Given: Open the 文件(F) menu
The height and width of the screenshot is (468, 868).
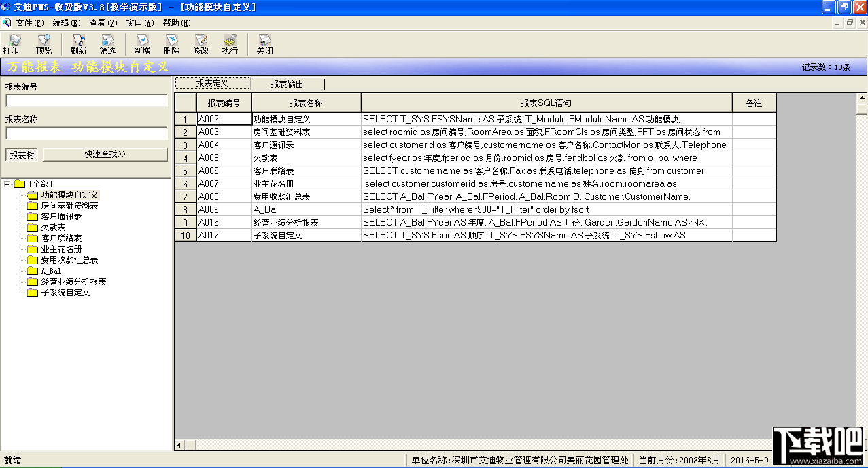Looking at the screenshot, I should click(29, 22).
